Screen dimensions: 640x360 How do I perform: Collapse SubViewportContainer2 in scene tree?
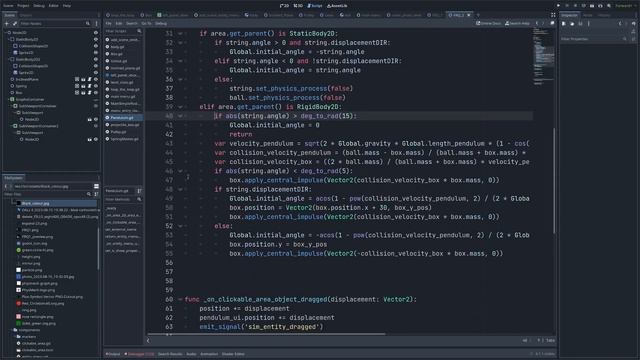pos(11,126)
